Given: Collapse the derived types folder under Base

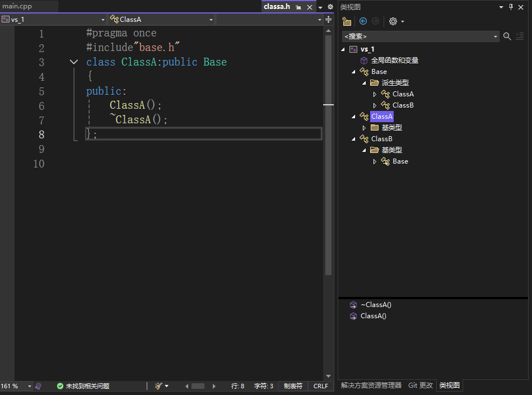Looking at the screenshot, I should tap(364, 83).
